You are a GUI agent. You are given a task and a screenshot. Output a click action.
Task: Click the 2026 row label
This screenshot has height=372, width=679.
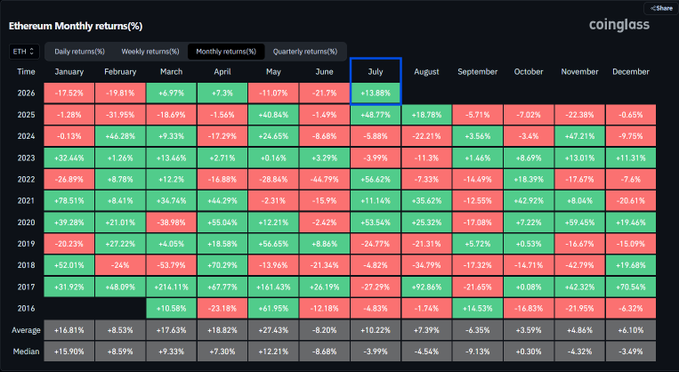26,93
